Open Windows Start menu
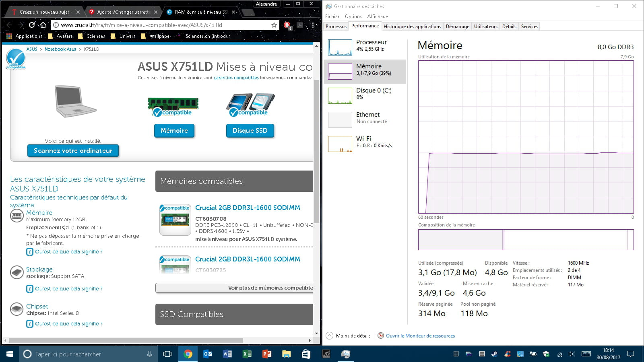This screenshot has width=644, height=362. pyautogui.click(x=10, y=354)
